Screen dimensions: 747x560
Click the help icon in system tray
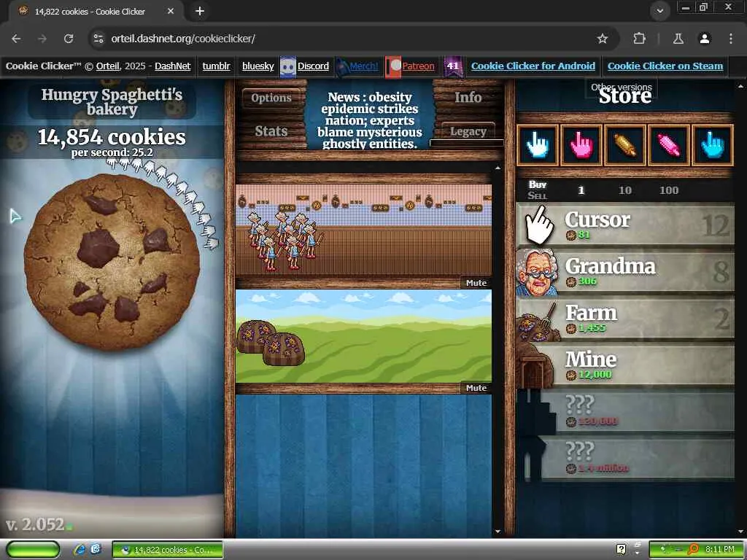pos(622,550)
